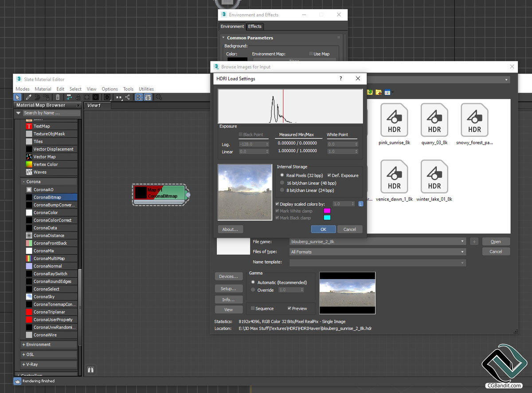Click the Rendering finished status icon
This screenshot has width=532, height=393.
click(18, 381)
